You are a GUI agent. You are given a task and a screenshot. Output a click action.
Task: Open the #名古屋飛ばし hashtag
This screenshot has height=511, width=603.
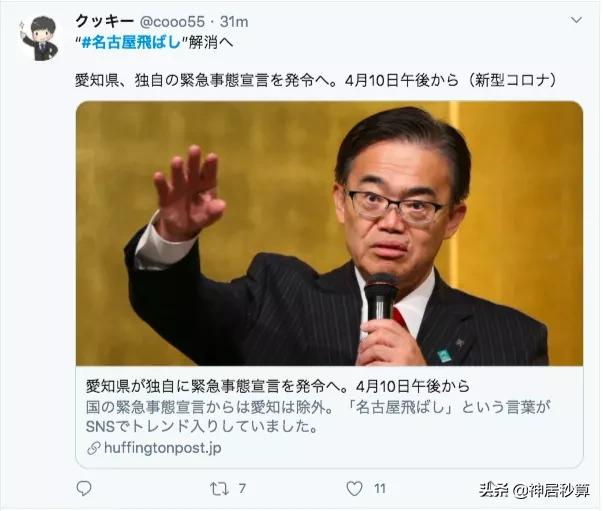click(131, 42)
